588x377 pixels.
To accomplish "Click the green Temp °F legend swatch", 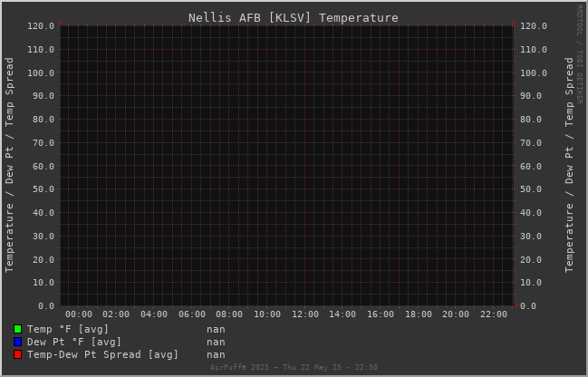I will 17,329.
